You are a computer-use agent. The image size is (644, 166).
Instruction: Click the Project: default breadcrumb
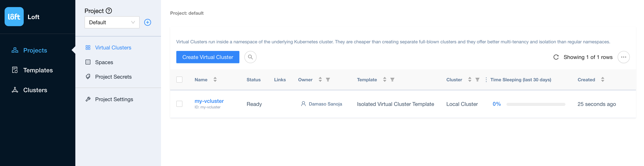187,13
